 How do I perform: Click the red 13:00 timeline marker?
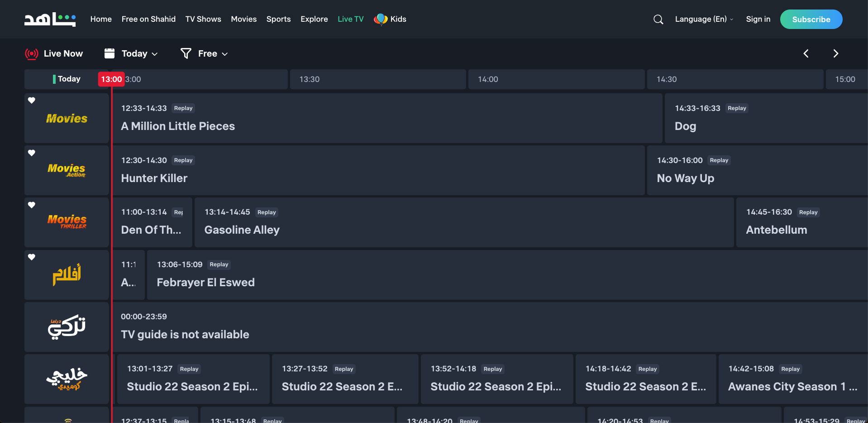[x=111, y=79]
